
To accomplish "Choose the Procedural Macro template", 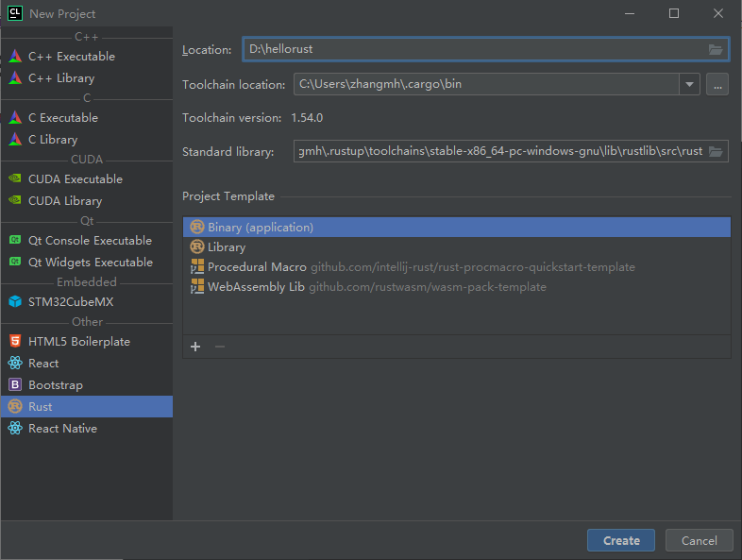I will (x=457, y=267).
